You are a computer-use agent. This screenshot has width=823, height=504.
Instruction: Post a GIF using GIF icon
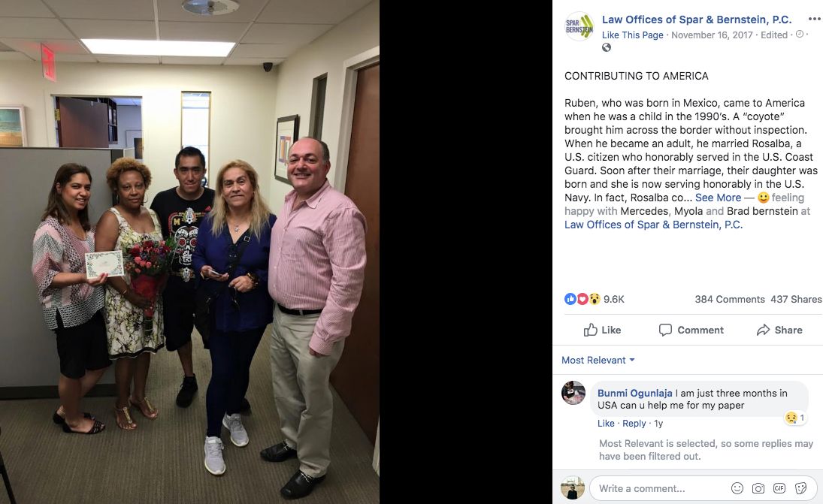[779, 488]
